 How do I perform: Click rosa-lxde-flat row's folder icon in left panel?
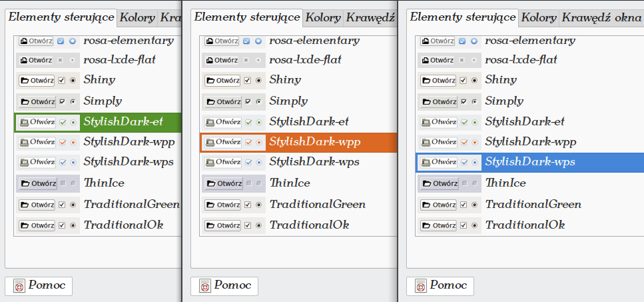(x=24, y=60)
